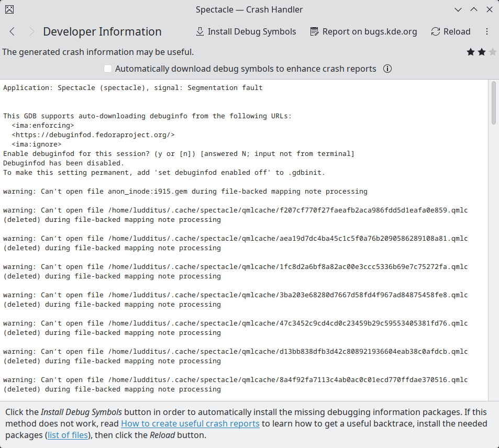Maximize the window using the up chevron
This screenshot has height=448, width=499.
click(473, 9)
